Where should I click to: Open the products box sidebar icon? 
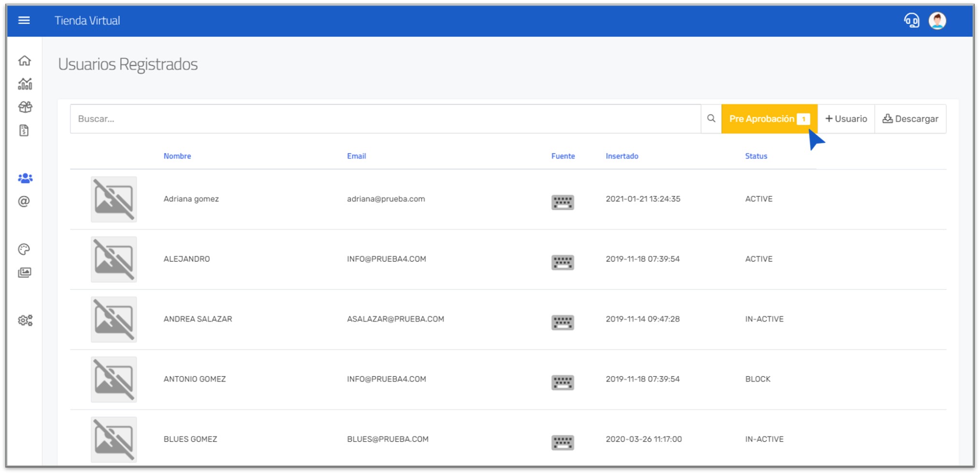[x=25, y=107]
